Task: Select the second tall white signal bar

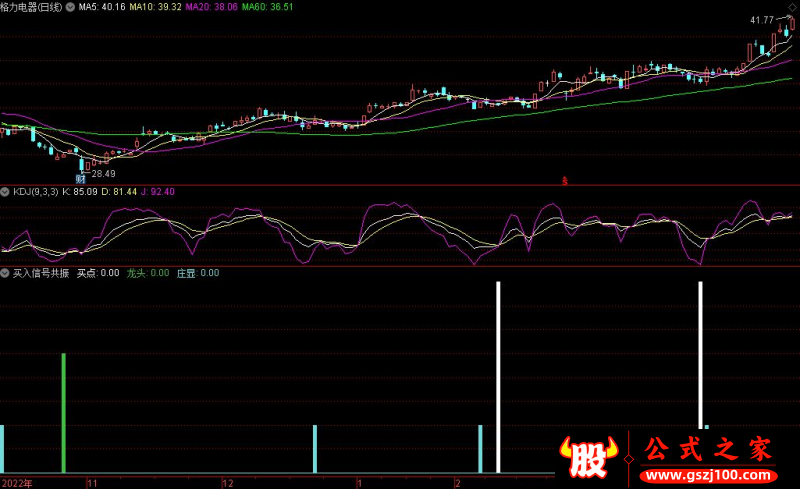Action: [700, 355]
